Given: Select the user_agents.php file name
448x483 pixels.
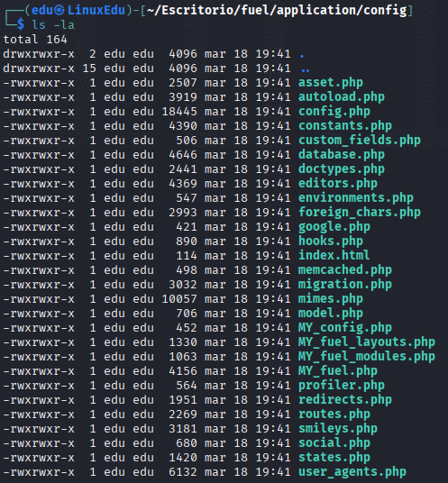Looking at the screenshot, I should coord(352,472).
